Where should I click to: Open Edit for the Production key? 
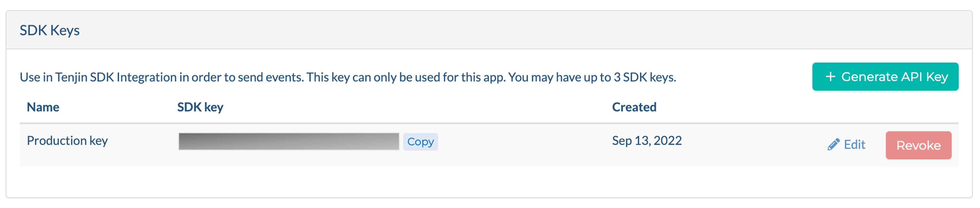pyautogui.click(x=846, y=145)
